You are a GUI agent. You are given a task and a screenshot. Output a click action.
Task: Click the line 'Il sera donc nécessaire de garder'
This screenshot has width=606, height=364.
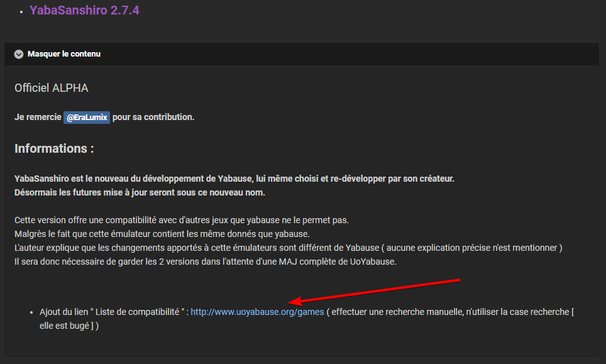pyautogui.click(x=205, y=262)
